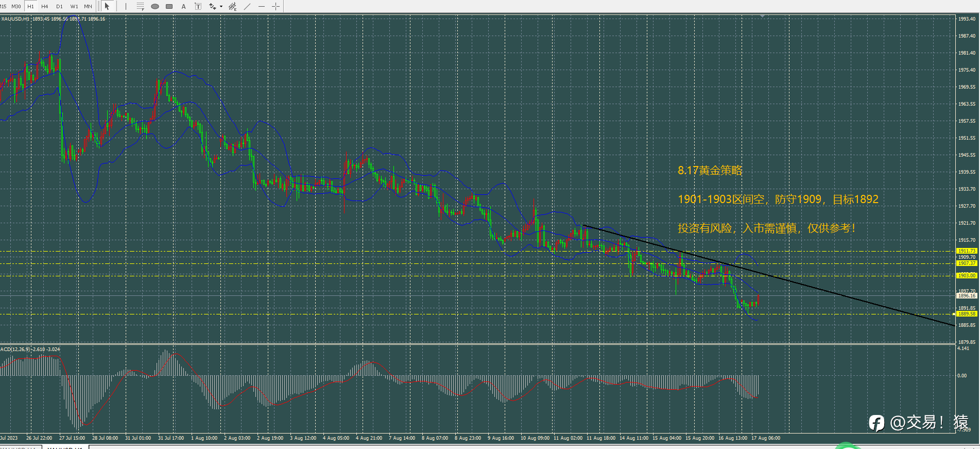
Task: Choose the Horizontal Line tool
Action: click(x=262, y=6)
